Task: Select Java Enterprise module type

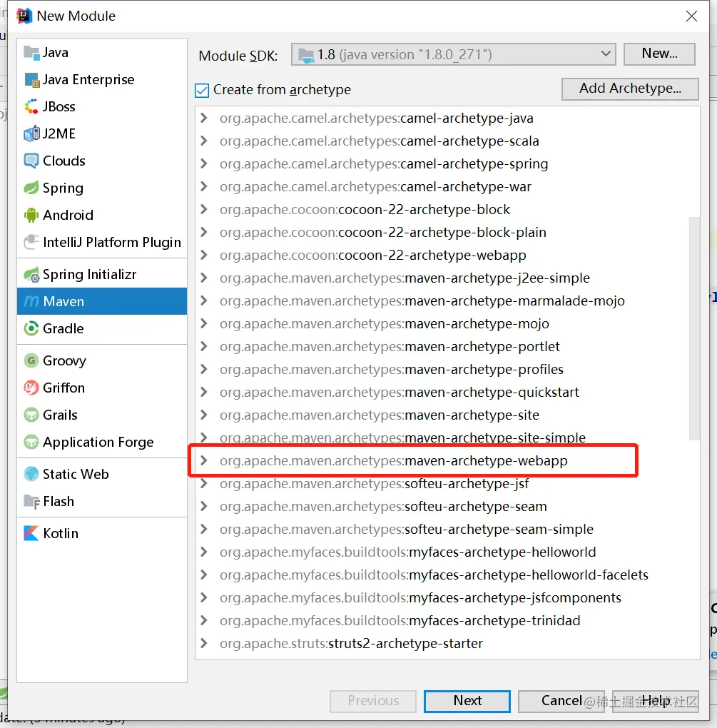Action: (x=102, y=80)
